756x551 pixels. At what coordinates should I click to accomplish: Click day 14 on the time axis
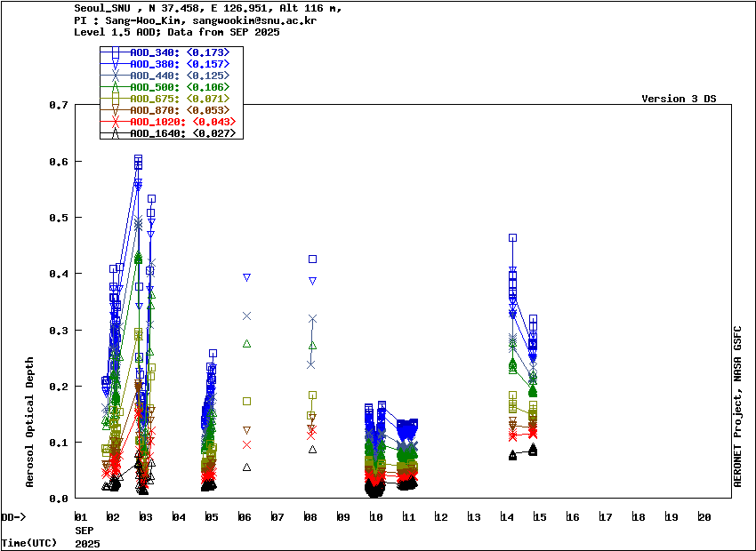point(506,517)
